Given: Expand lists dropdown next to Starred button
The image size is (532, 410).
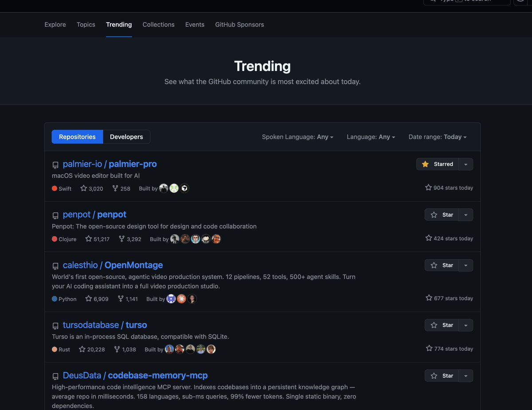Looking at the screenshot, I should click(466, 164).
